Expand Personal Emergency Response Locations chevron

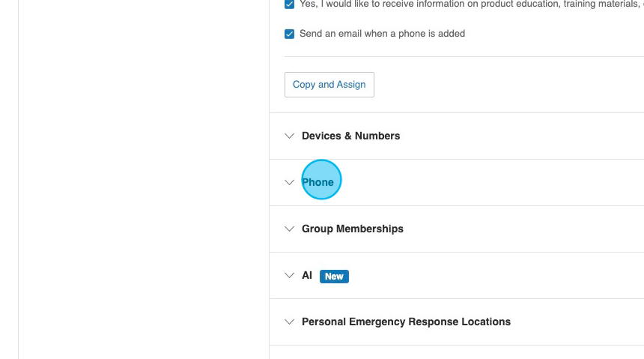point(290,322)
